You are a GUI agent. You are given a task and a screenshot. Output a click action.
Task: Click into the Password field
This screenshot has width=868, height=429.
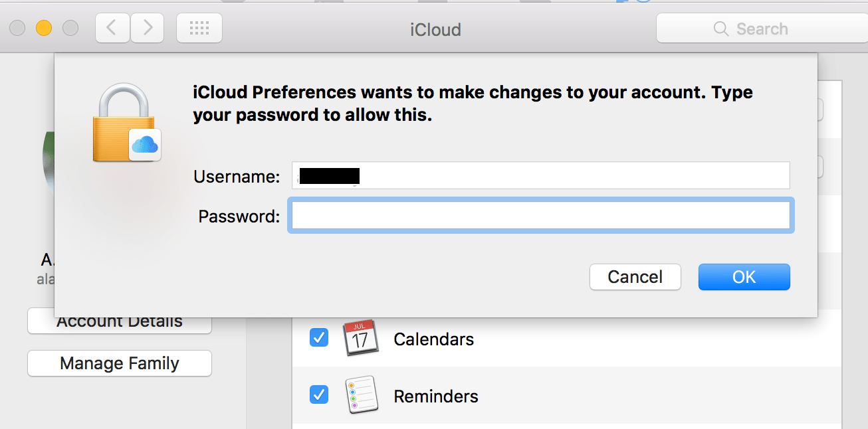[x=540, y=216]
